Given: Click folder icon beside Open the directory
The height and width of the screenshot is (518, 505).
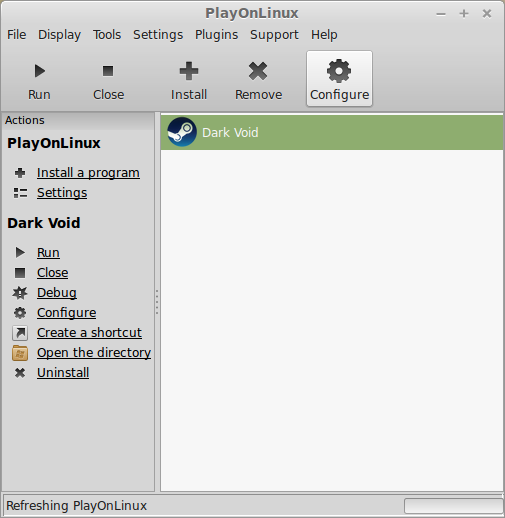Looking at the screenshot, I should click(20, 353).
